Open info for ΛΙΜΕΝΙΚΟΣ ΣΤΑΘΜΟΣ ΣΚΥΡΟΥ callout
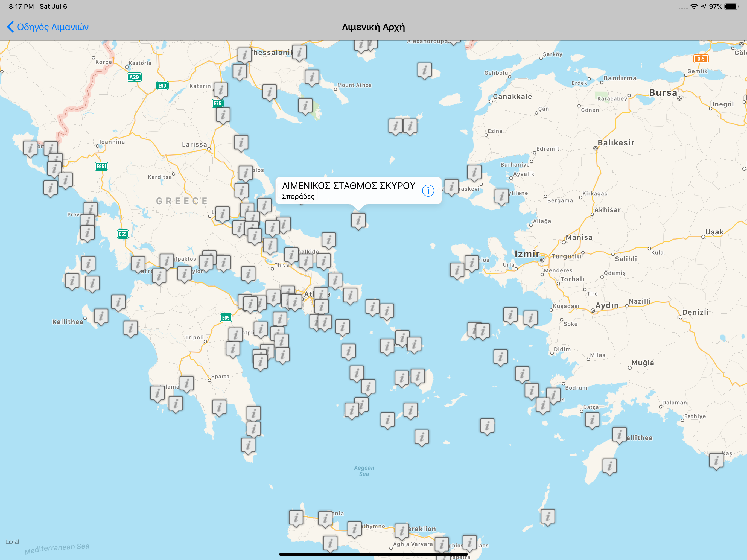This screenshot has width=747, height=560. pyautogui.click(x=428, y=191)
